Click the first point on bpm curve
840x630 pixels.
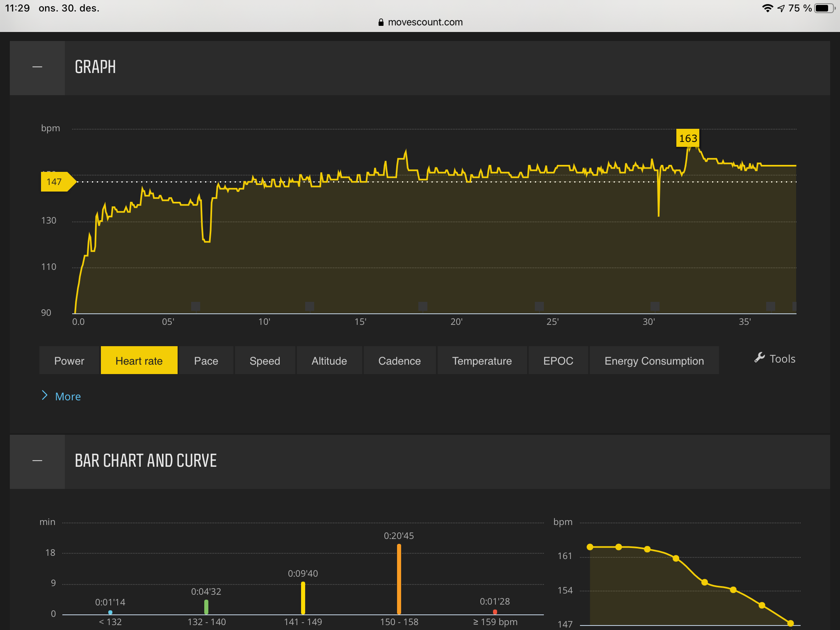[590, 547]
